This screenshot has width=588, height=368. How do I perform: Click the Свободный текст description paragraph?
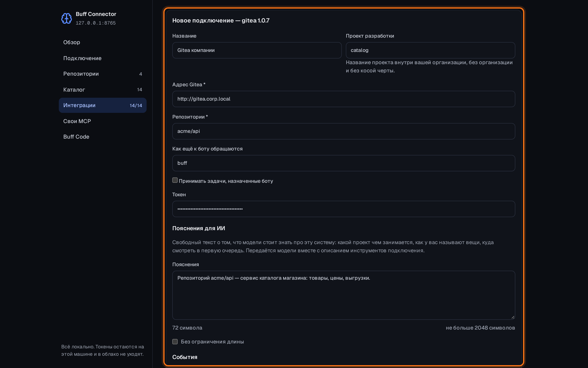[x=333, y=246]
